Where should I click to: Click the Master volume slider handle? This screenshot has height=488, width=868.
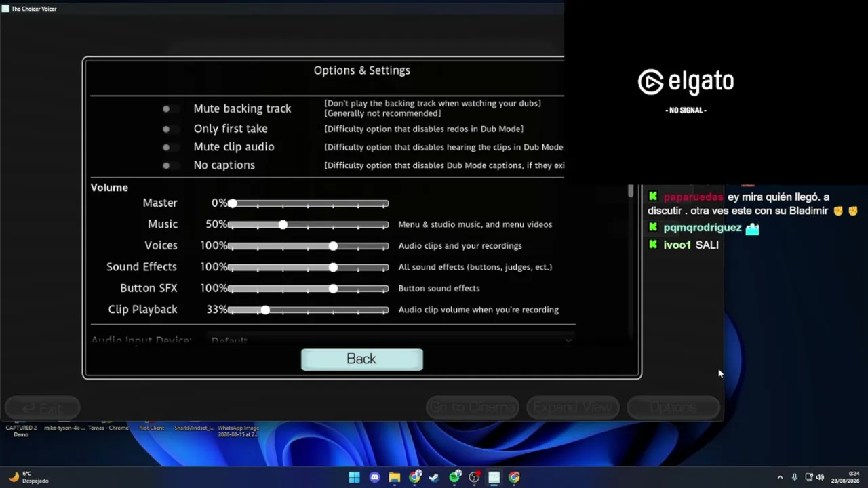(x=233, y=203)
